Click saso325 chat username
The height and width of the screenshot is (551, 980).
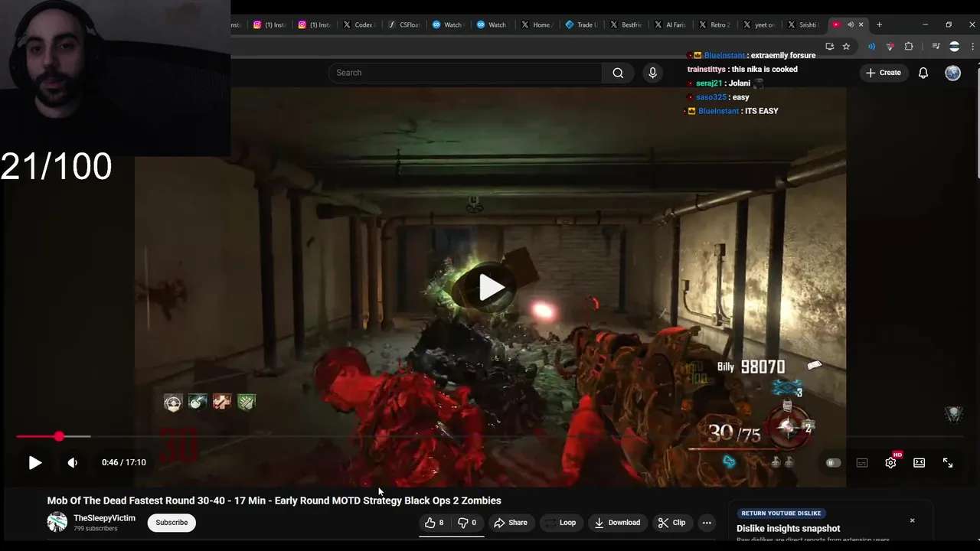[711, 97]
